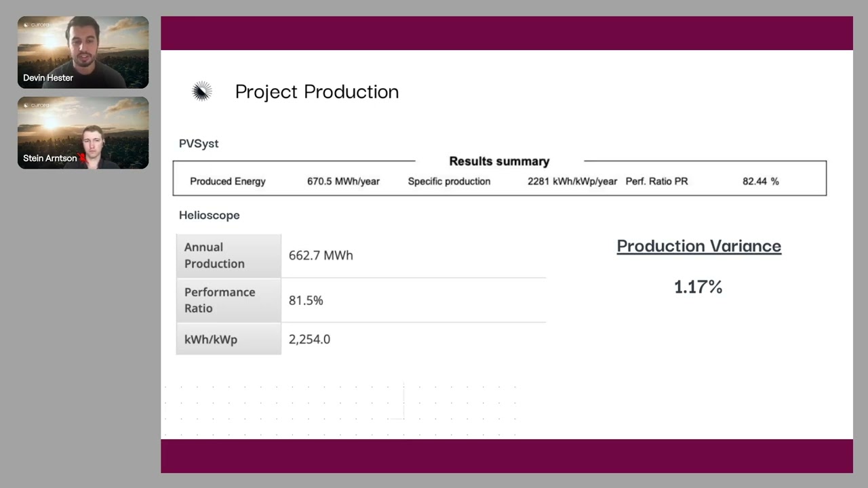Click Devin Hester's video thumbnail
Viewport: 868px width, 488px height.
pyautogui.click(x=83, y=52)
